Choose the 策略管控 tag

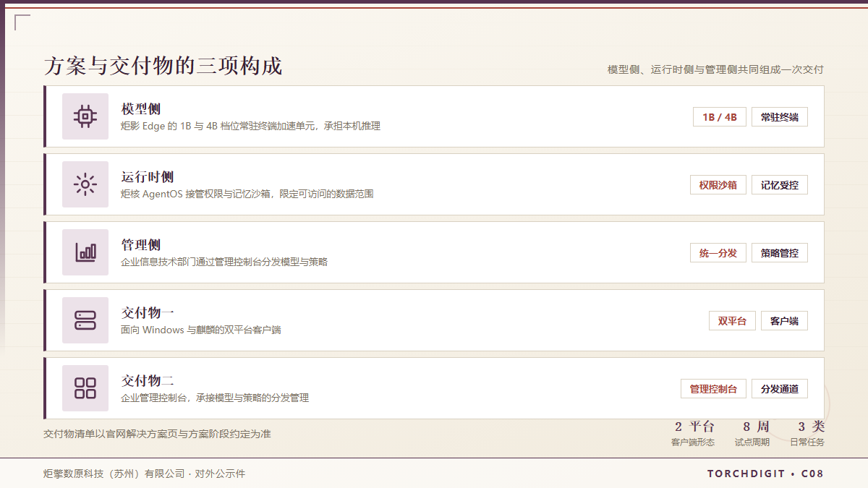pyautogui.click(x=780, y=253)
